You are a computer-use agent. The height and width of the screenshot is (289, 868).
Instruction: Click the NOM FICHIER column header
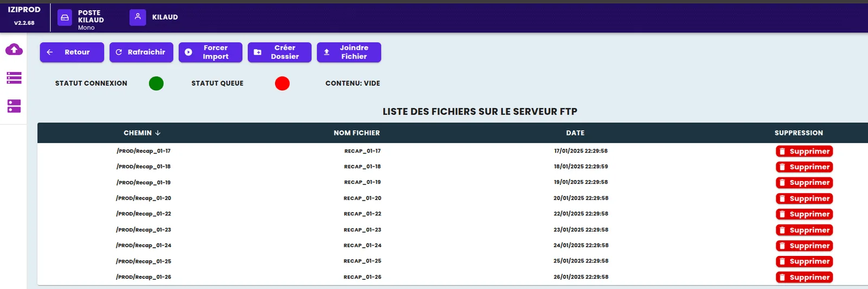(x=357, y=133)
